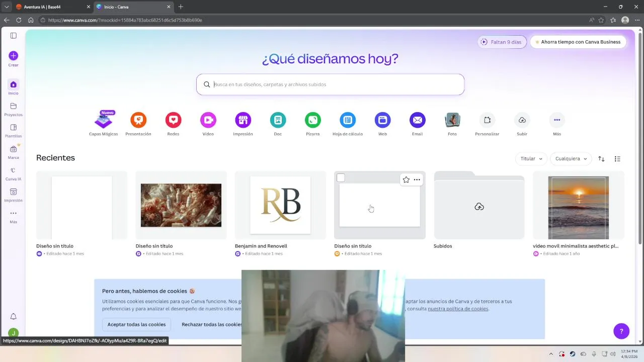
Task: Open the Inicio home sidebar icon
Action: tap(13, 84)
